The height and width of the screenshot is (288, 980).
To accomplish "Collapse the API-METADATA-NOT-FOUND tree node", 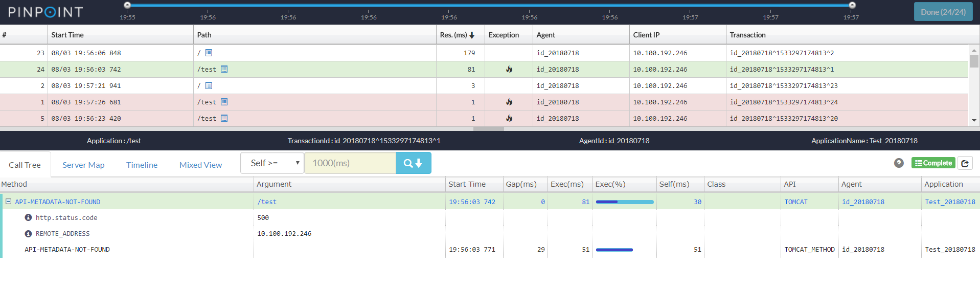I will [x=8, y=202].
